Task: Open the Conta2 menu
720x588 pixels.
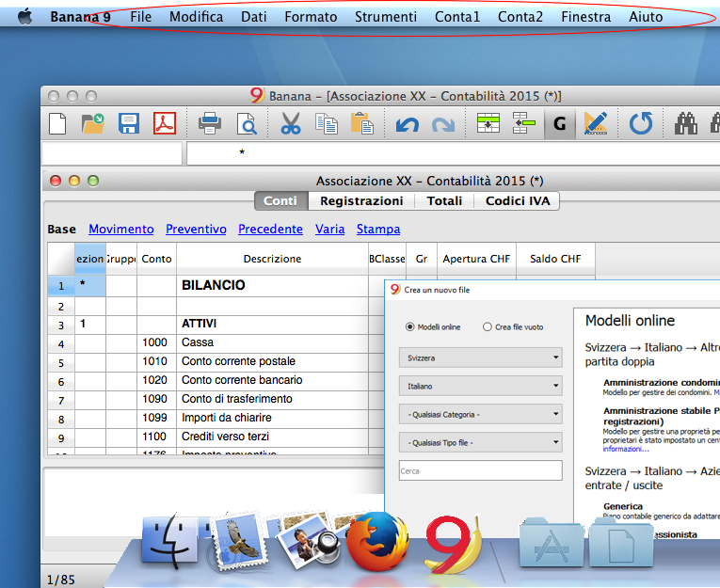Action: [x=520, y=17]
